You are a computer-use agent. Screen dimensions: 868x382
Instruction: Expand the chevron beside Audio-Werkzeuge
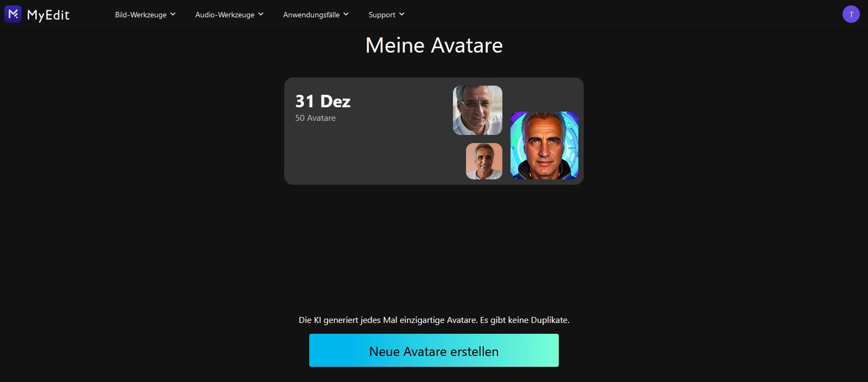[260, 15]
